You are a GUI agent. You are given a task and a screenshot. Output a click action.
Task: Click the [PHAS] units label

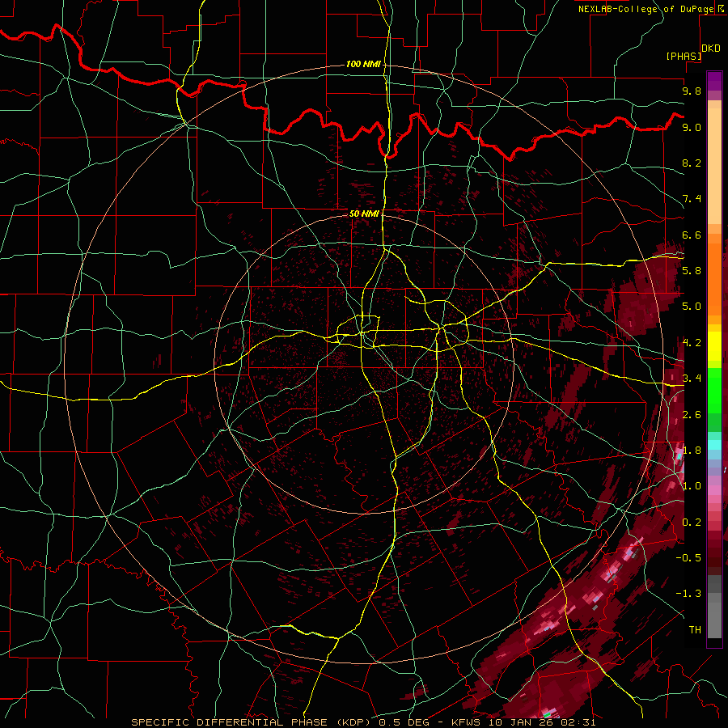684,56
